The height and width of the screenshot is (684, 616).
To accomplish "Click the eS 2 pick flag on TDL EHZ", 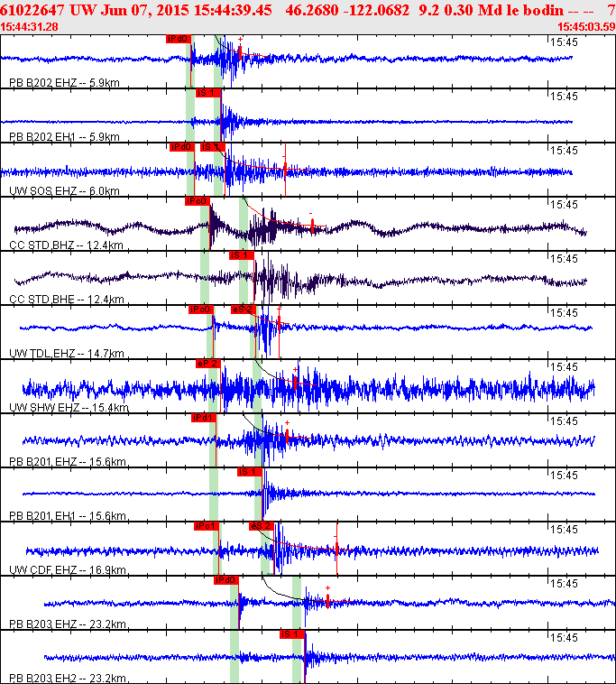I will (x=243, y=310).
